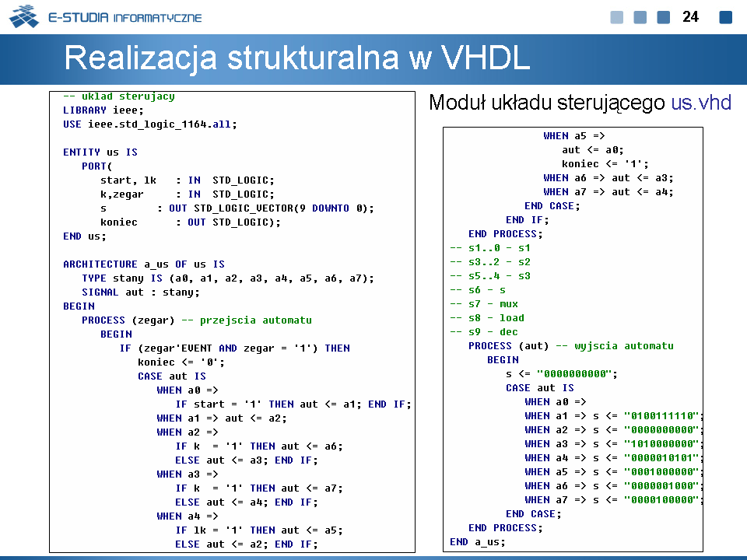Click 'CASE aut IS' in the left box
This screenshot has height=560, width=747.
pyautogui.click(x=172, y=376)
